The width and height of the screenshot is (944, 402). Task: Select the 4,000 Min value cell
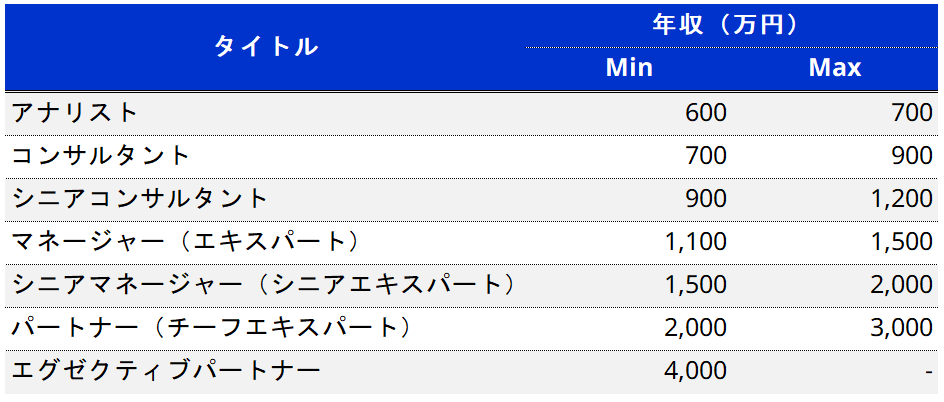697,370
